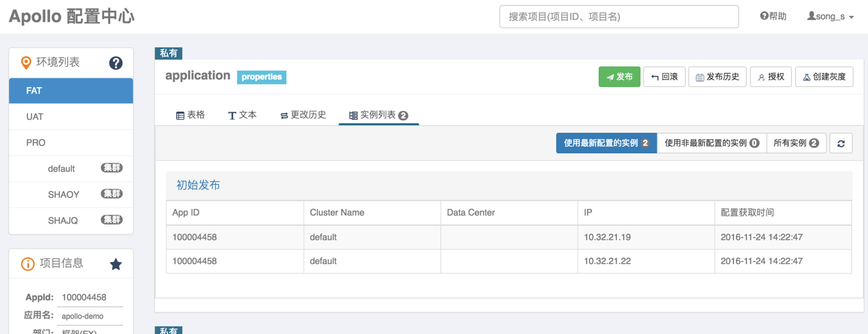Switch to the 更改历史 change history tab
868x334 pixels.
[303, 115]
